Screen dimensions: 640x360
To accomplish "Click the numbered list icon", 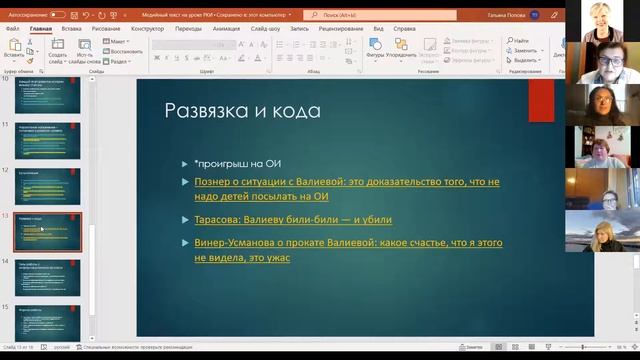I will coord(297,44).
